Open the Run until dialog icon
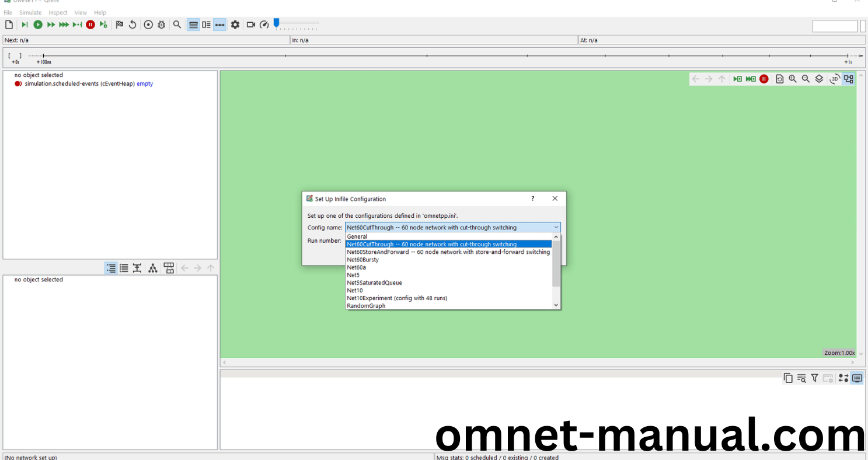Screen dimensions: 868x460 pyautogui.click(x=76, y=25)
